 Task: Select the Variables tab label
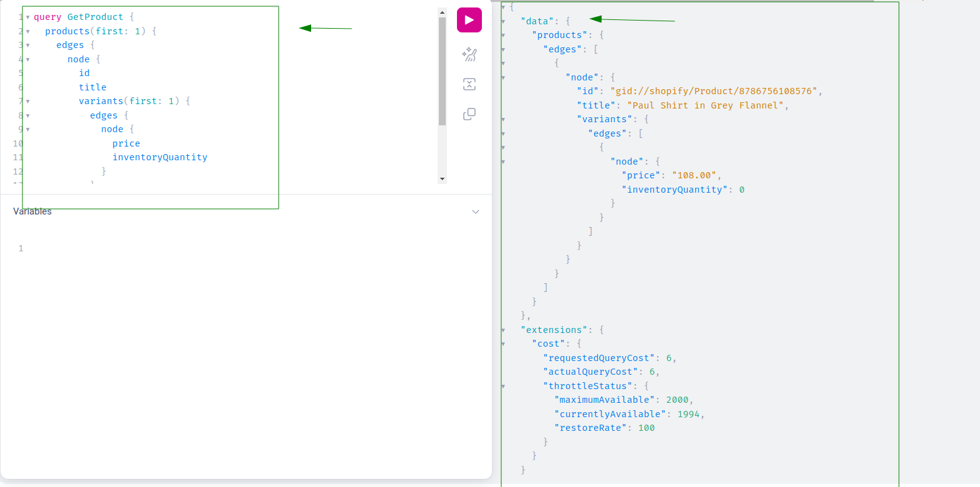click(x=32, y=211)
